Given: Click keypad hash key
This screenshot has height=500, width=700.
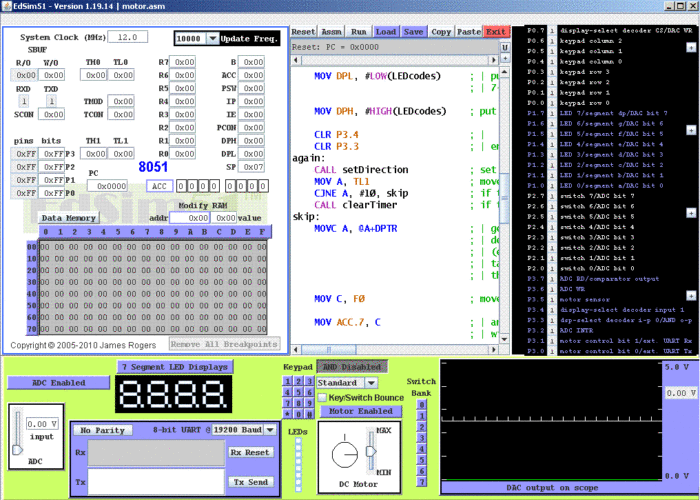Looking at the screenshot, I should click(309, 414).
